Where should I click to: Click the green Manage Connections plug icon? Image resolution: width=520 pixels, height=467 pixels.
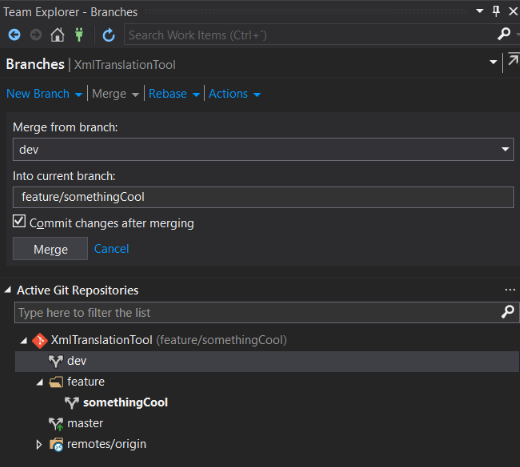click(79, 35)
